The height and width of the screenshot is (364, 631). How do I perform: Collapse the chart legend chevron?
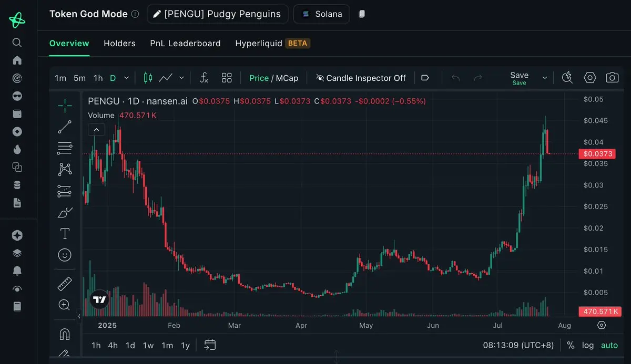pyautogui.click(x=96, y=129)
